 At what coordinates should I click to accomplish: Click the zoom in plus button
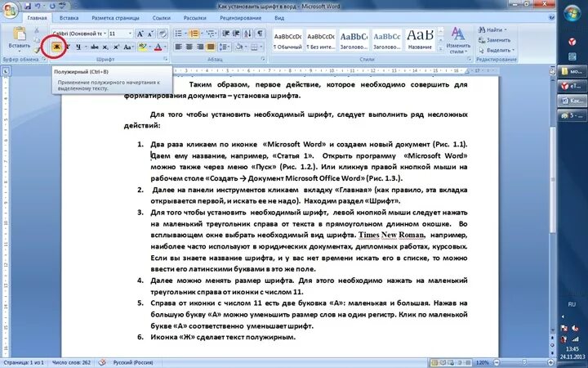550,363
